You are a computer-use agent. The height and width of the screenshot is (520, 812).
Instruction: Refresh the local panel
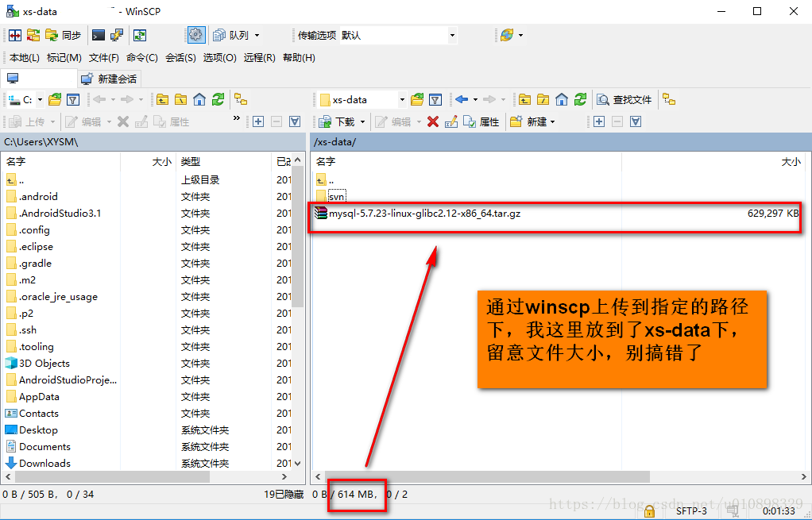click(x=218, y=99)
